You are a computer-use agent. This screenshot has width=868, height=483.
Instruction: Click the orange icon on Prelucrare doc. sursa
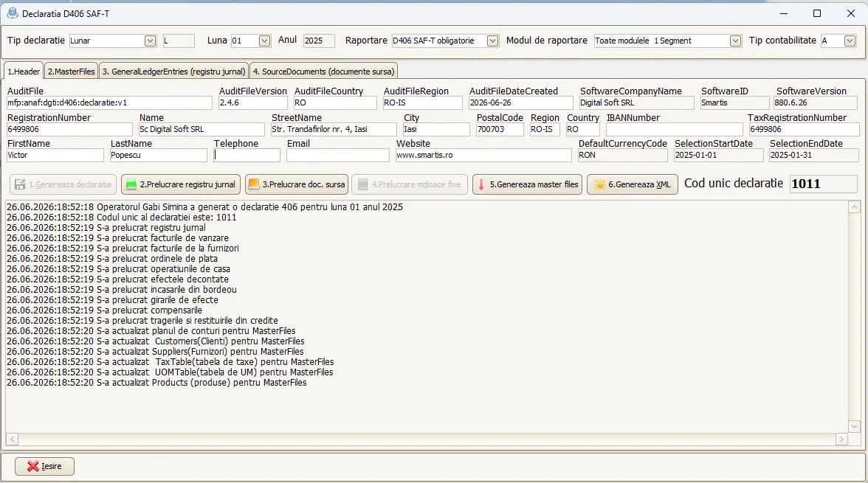[x=254, y=185]
